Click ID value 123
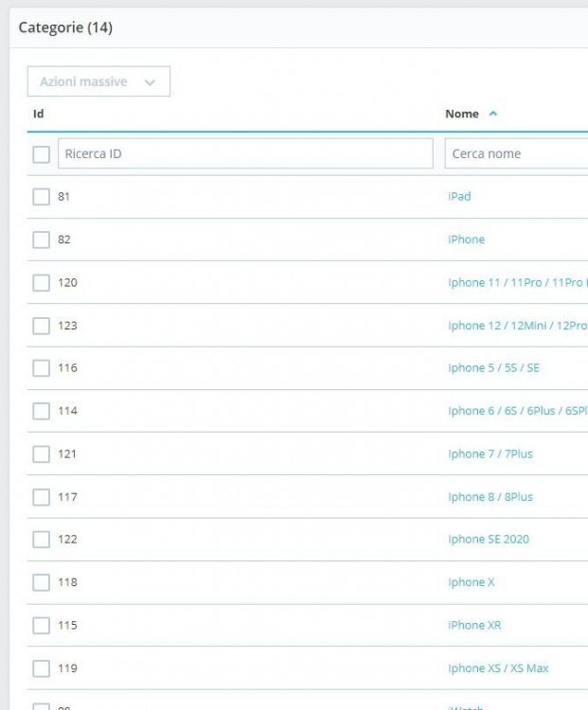Image resolution: width=588 pixels, height=710 pixels. click(67, 326)
